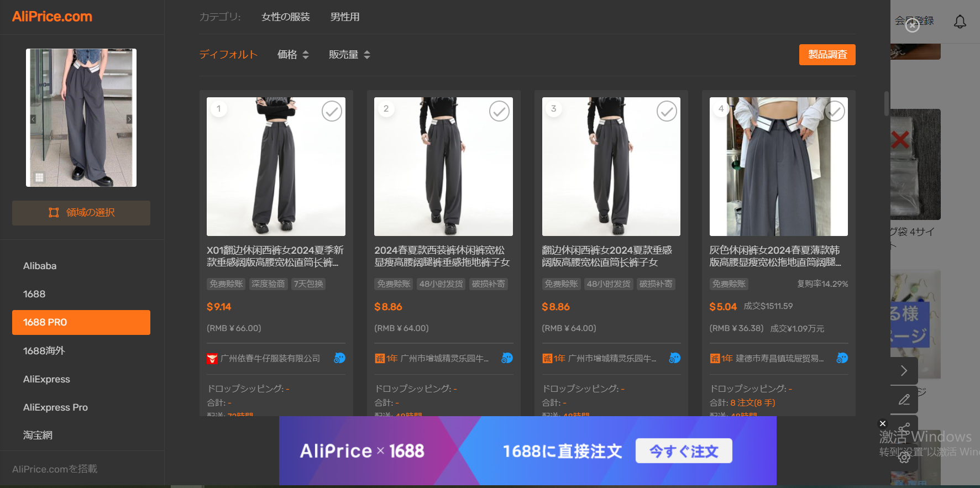Click the pencil edit icon in the floating toolbar

[x=904, y=400]
